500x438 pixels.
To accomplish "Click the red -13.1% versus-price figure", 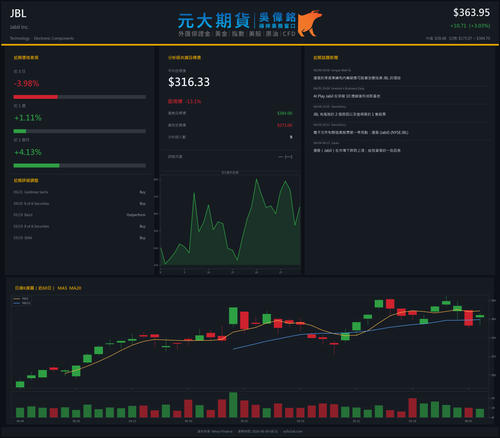I will [x=193, y=101].
